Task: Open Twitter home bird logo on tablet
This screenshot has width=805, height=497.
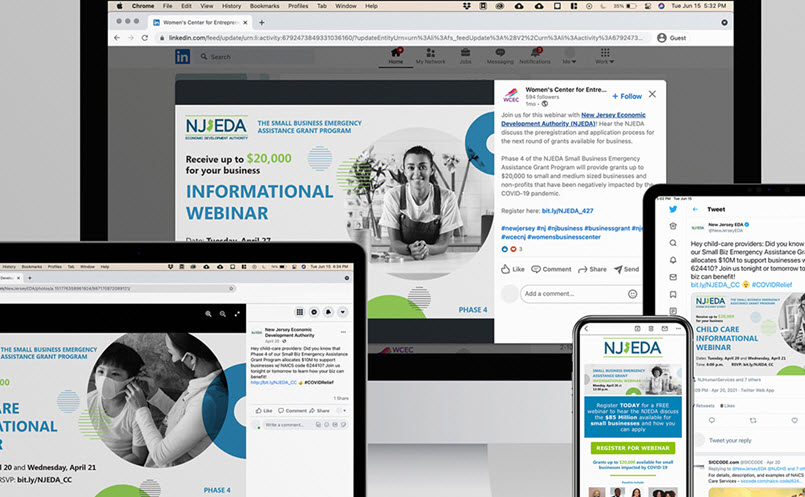Action: pyautogui.click(x=673, y=209)
